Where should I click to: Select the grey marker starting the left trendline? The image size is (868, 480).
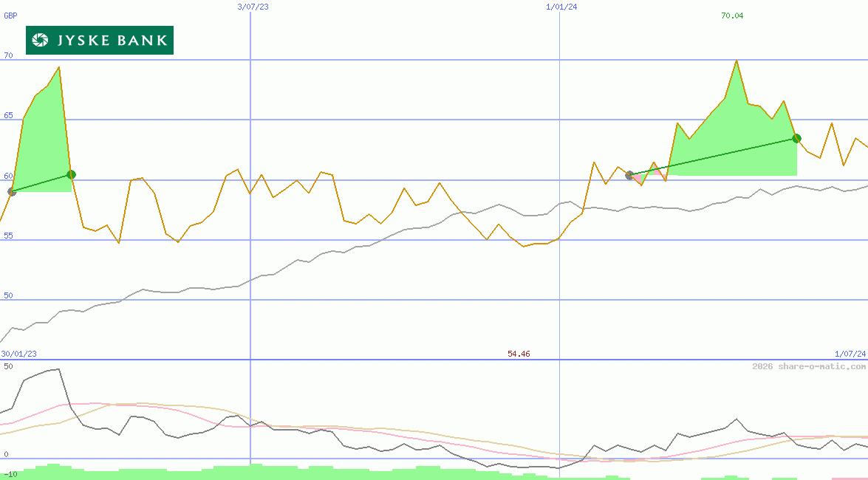(x=11, y=192)
